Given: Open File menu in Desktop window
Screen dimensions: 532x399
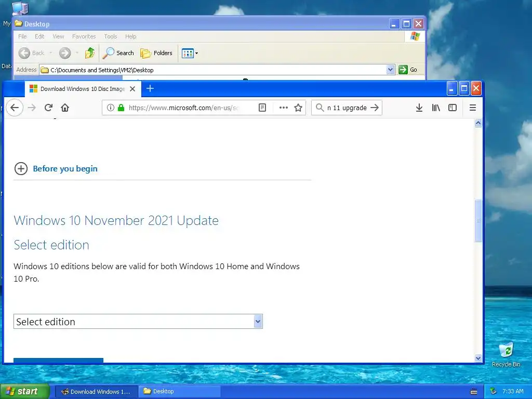Looking at the screenshot, I should pos(22,36).
